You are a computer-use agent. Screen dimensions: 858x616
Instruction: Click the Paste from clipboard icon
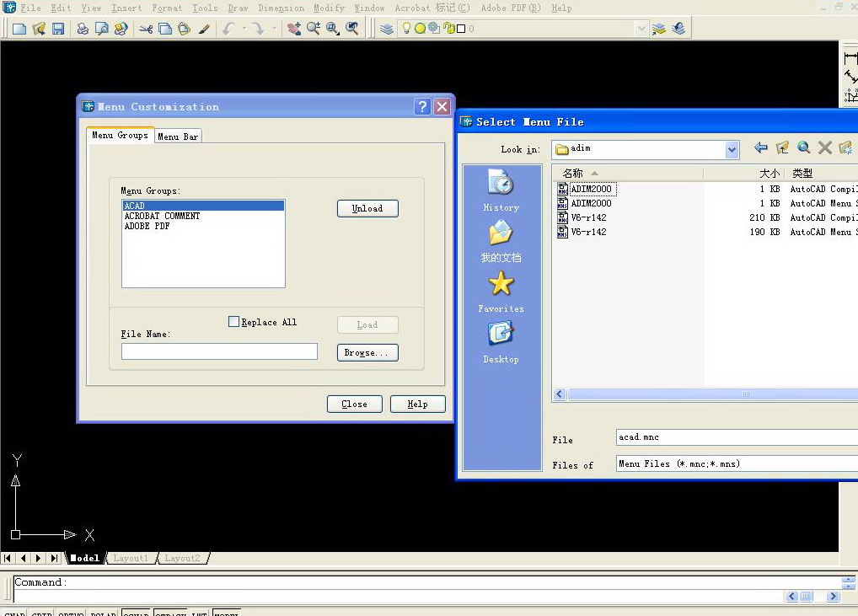coord(185,29)
